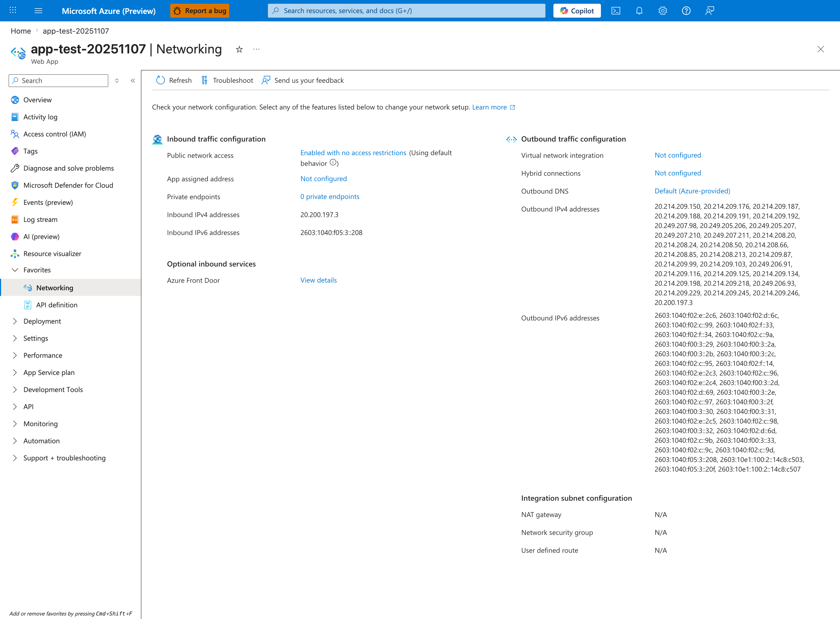Viewport: 840px width, 619px height.
Task: Open Enabled with no access restrictions link
Action: (353, 152)
